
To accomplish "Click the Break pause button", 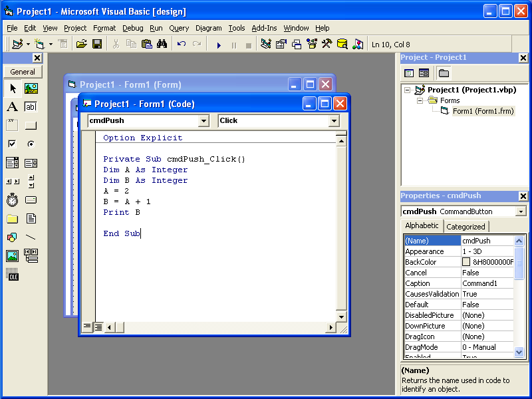I will click(x=234, y=45).
